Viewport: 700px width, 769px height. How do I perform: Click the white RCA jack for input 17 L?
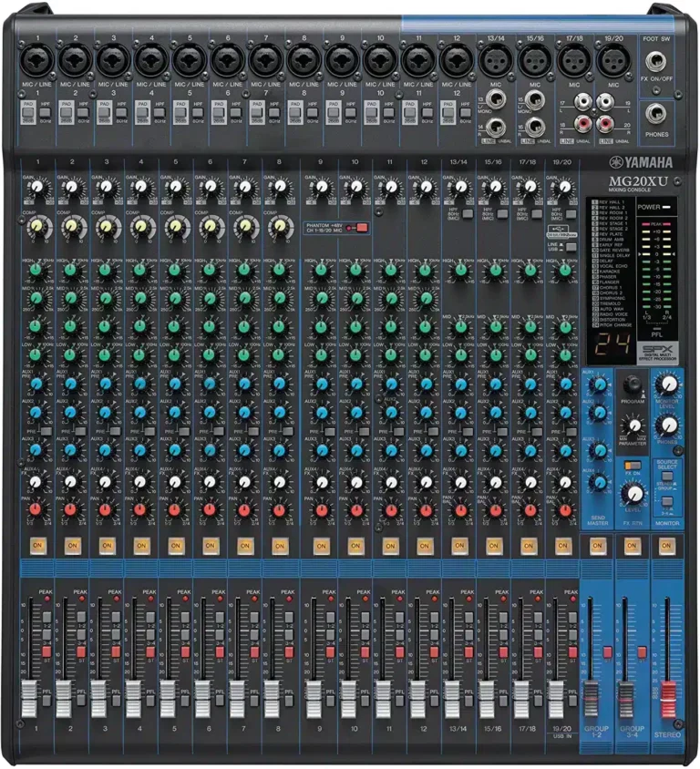[582, 102]
